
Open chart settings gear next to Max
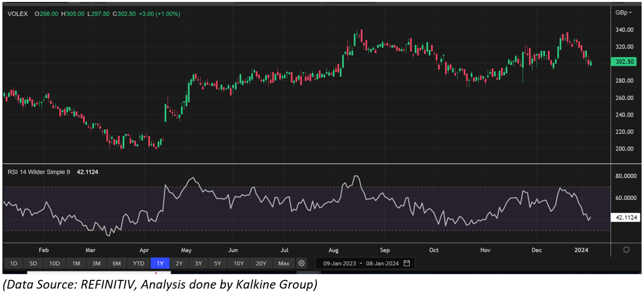[x=301, y=263]
